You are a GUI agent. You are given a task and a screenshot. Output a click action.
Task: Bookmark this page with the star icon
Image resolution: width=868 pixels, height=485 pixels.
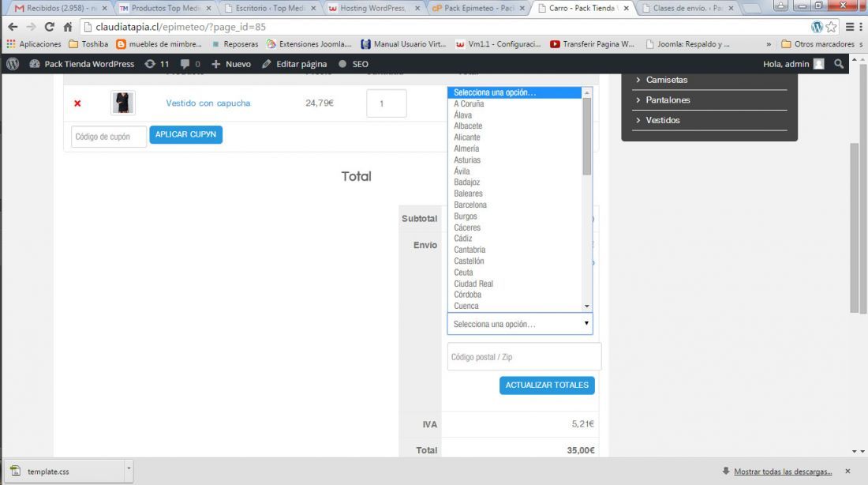(831, 27)
